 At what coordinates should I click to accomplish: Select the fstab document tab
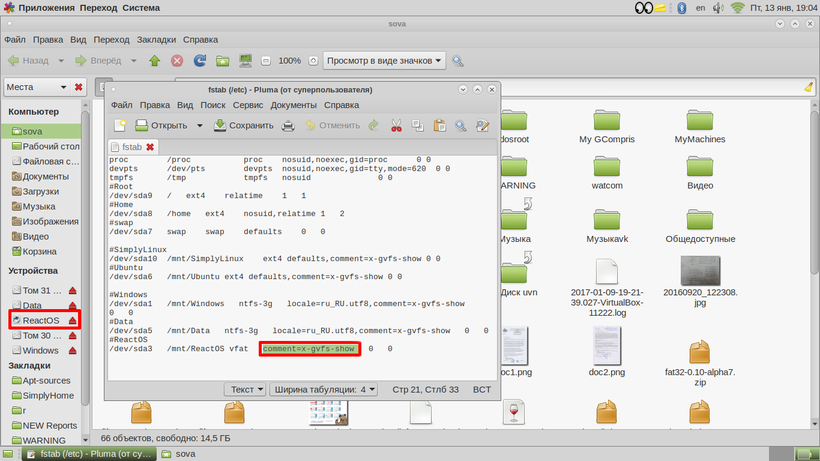(132, 147)
